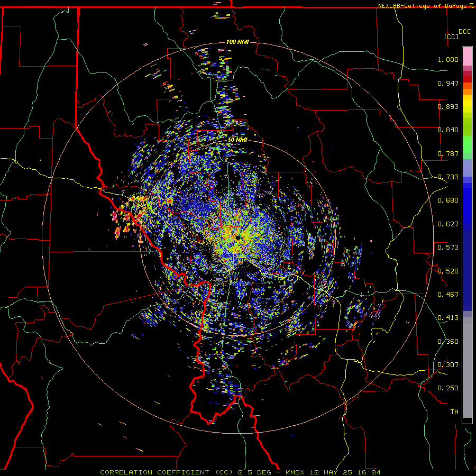
Task: Click the 0.733 scale value
Action: tap(448, 177)
